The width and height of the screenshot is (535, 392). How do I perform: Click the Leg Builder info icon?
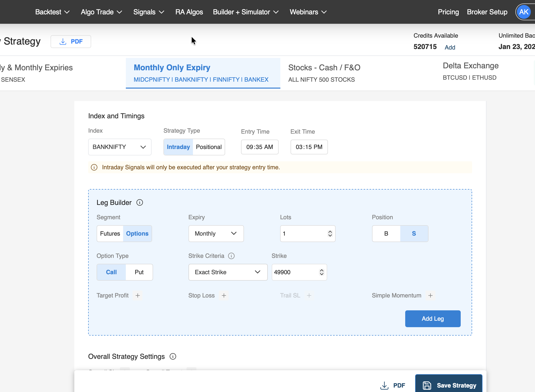point(140,203)
